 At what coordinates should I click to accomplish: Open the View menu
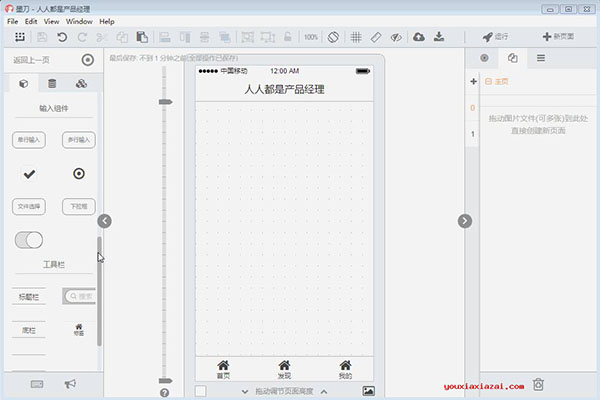click(51, 21)
